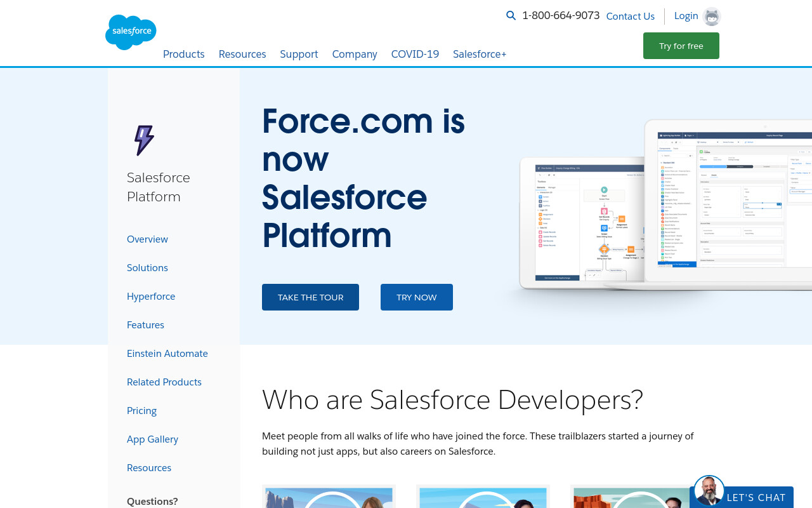Open Resources link in the sidebar
The width and height of the screenshot is (812, 508).
pyautogui.click(x=149, y=467)
